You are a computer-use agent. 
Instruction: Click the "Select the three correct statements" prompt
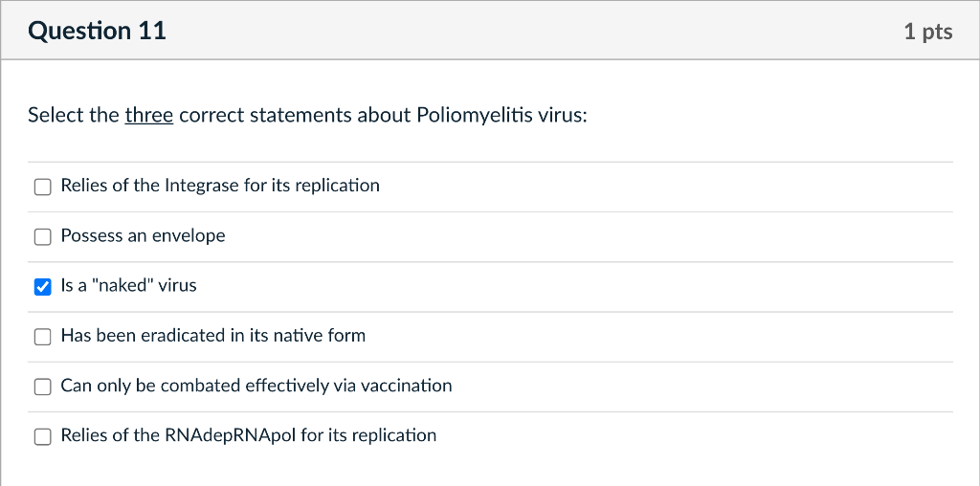tap(306, 116)
